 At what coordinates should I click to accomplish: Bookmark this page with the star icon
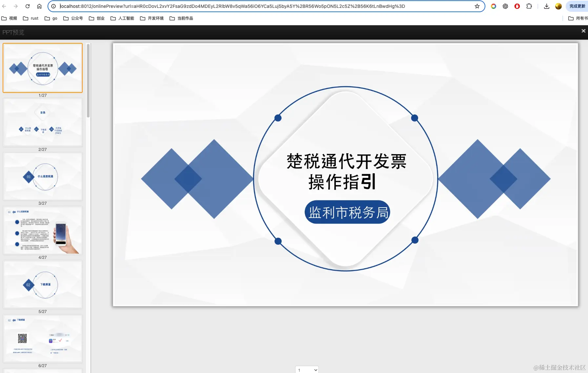click(x=477, y=6)
